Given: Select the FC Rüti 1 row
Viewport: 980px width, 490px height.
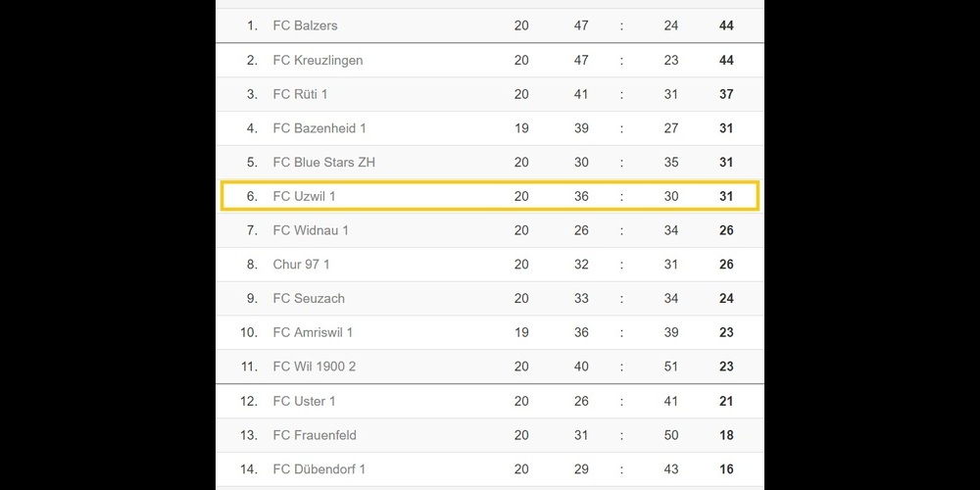Looking at the screenshot, I should (x=300, y=94).
